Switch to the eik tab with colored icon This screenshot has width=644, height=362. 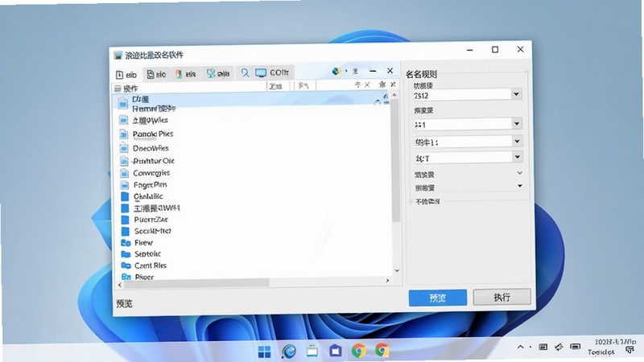point(186,74)
